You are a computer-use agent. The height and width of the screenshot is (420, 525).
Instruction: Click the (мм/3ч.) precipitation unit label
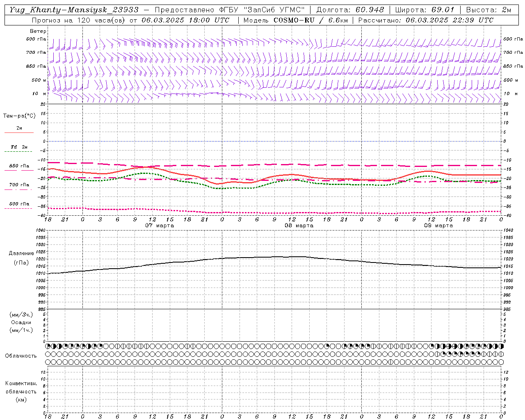pos(21,315)
